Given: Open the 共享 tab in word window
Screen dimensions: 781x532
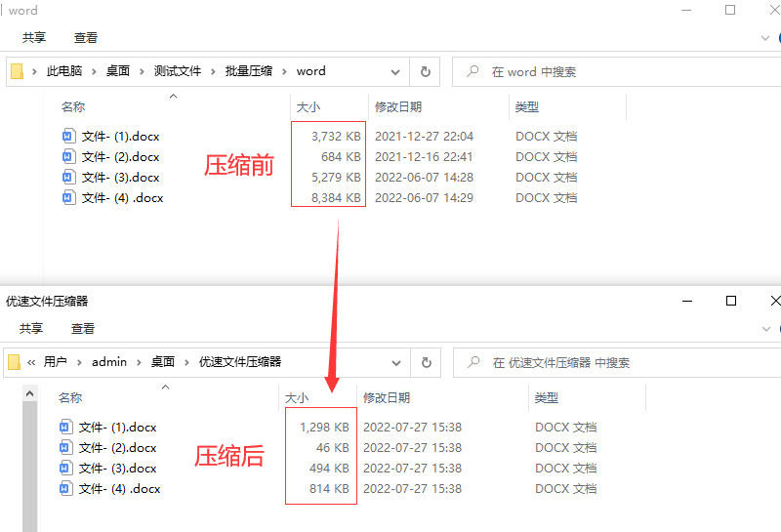Looking at the screenshot, I should 34,37.
